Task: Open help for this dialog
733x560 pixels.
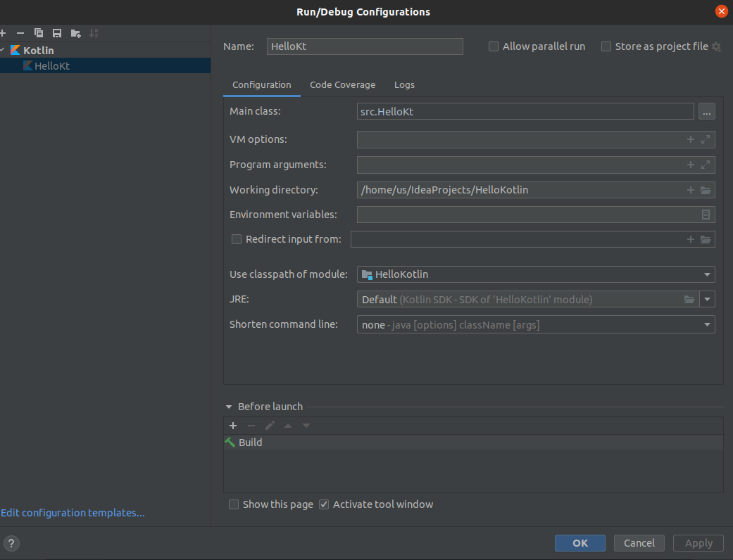Action: [x=11, y=543]
